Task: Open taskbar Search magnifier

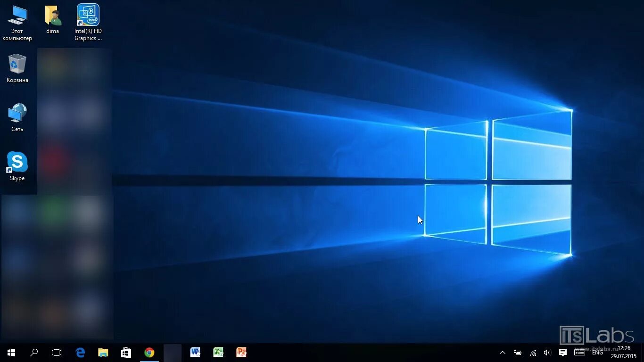Action: coord(34,353)
